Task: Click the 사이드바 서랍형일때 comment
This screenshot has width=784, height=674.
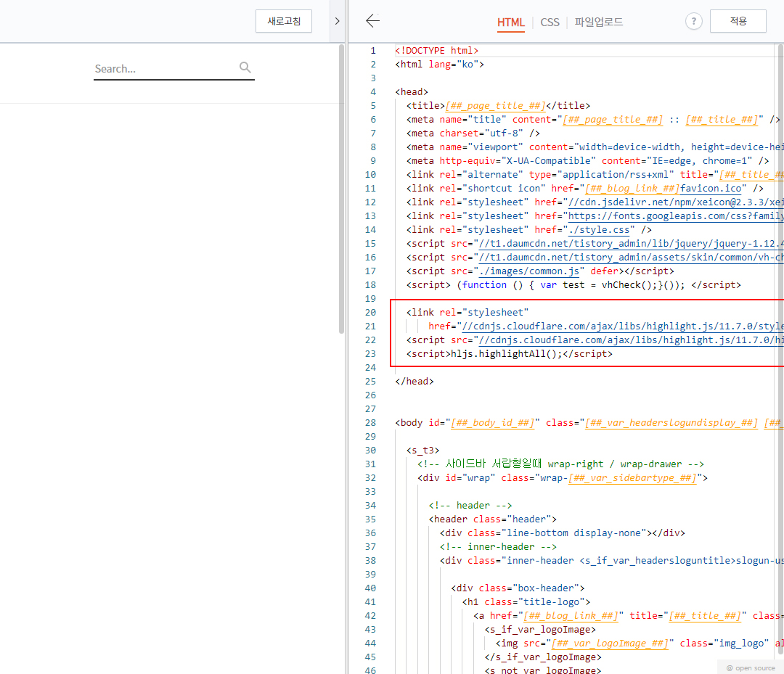Action: pyautogui.click(x=560, y=464)
